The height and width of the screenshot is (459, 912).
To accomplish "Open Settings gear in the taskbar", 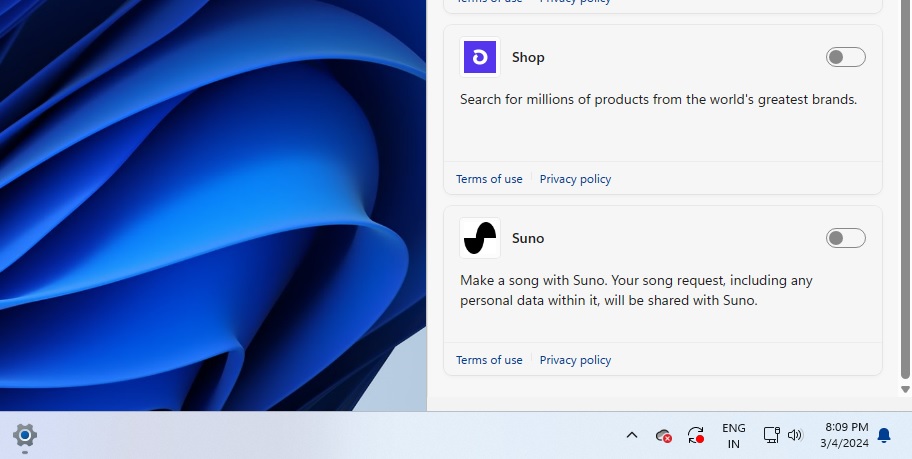I will pos(25,435).
